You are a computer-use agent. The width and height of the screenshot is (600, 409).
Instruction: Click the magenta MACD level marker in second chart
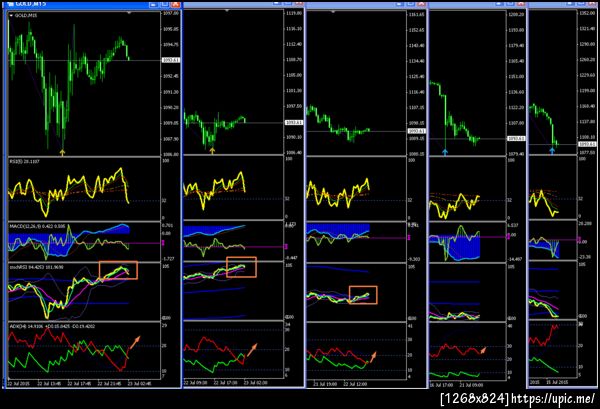pos(286,246)
